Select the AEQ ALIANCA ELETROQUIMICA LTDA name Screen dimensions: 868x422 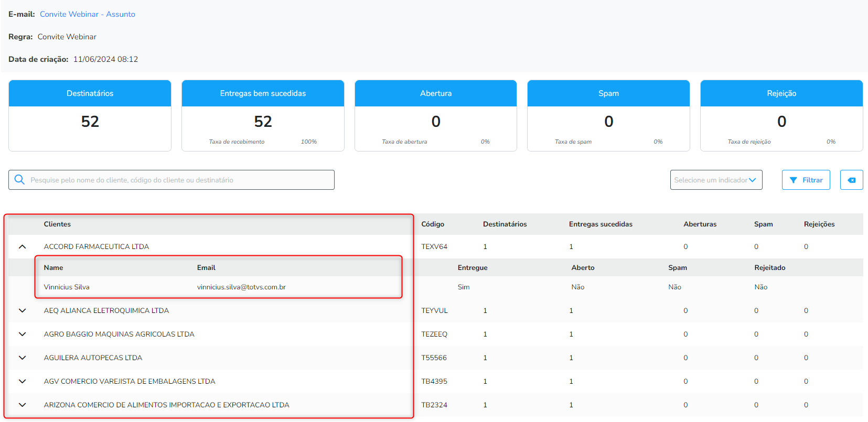tap(106, 310)
